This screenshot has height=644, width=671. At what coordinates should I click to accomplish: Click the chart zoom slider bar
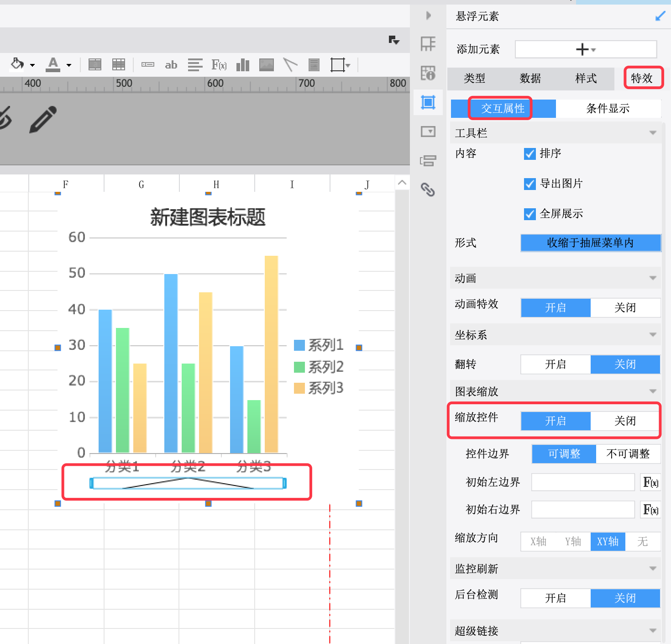pyautogui.click(x=188, y=483)
